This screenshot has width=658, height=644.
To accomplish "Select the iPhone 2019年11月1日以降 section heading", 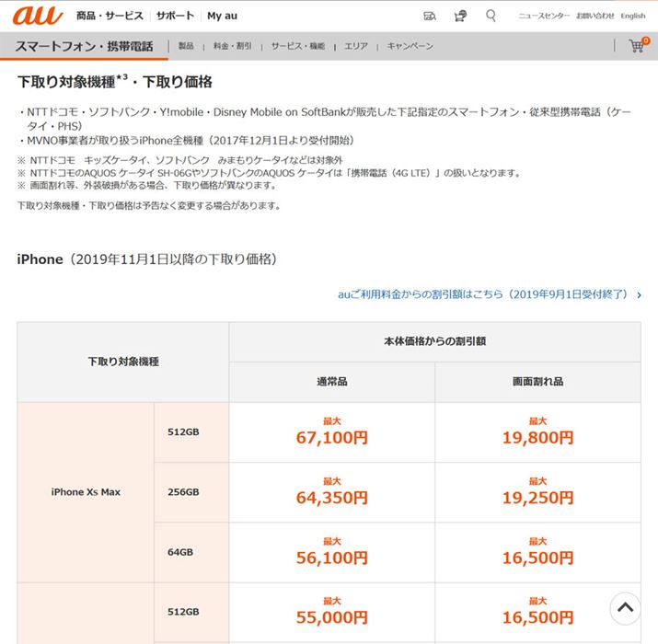I will click(x=147, y=259).
